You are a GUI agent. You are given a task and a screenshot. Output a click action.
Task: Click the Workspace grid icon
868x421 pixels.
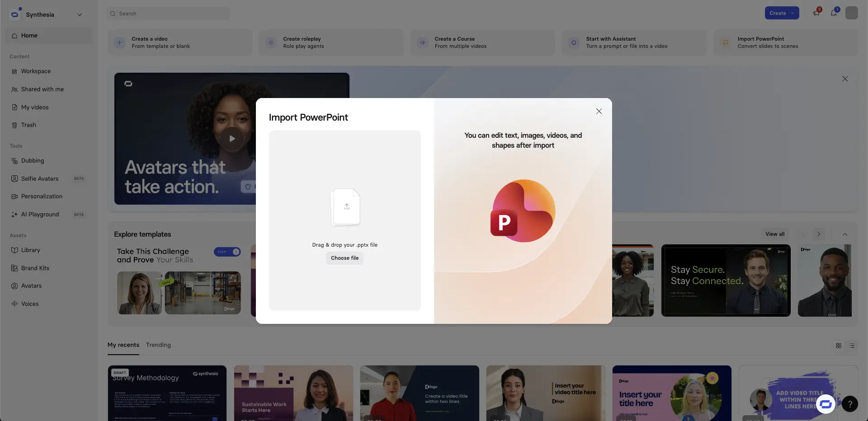[x=14, y=71]
